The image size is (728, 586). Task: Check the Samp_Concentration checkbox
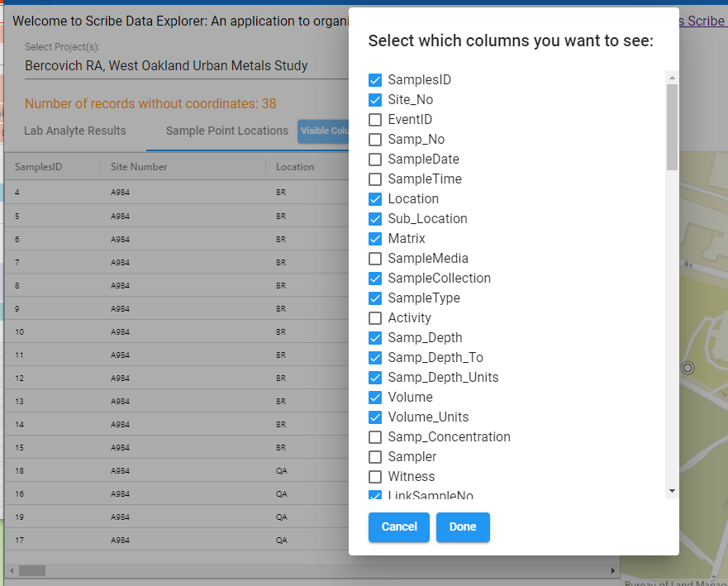coord(375,437)
